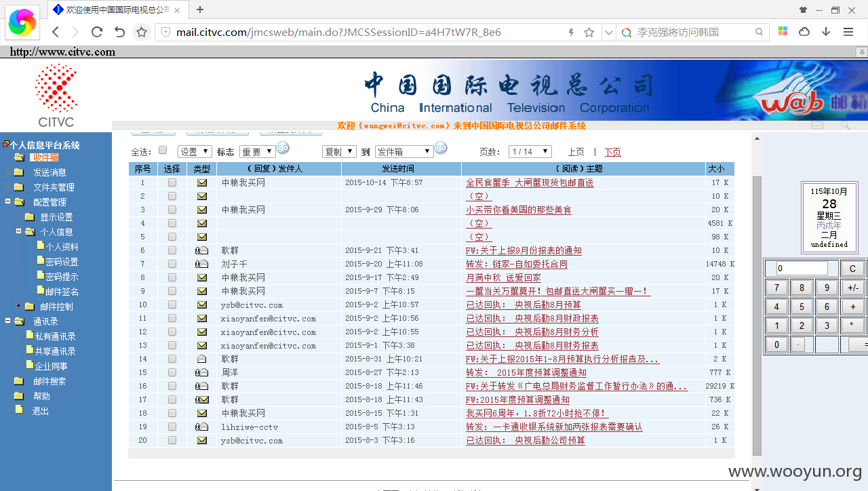Collapse the 个人信息 tree node
The height and width of the screenshot is (491, 868).
tap(19, 232)
